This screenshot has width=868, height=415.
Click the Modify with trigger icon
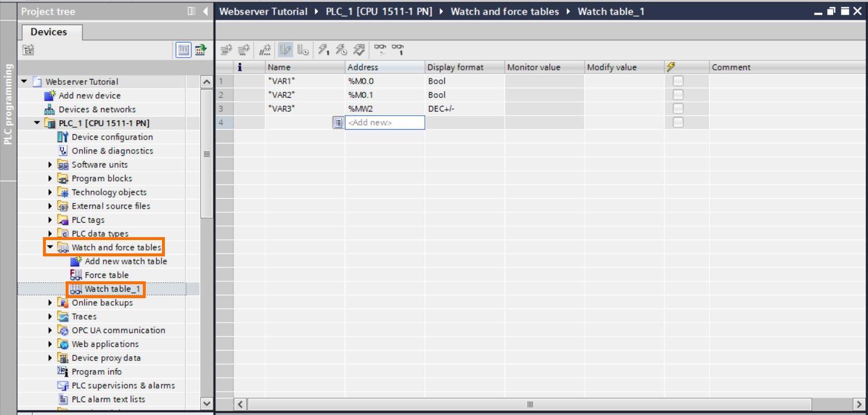(340, 51)
